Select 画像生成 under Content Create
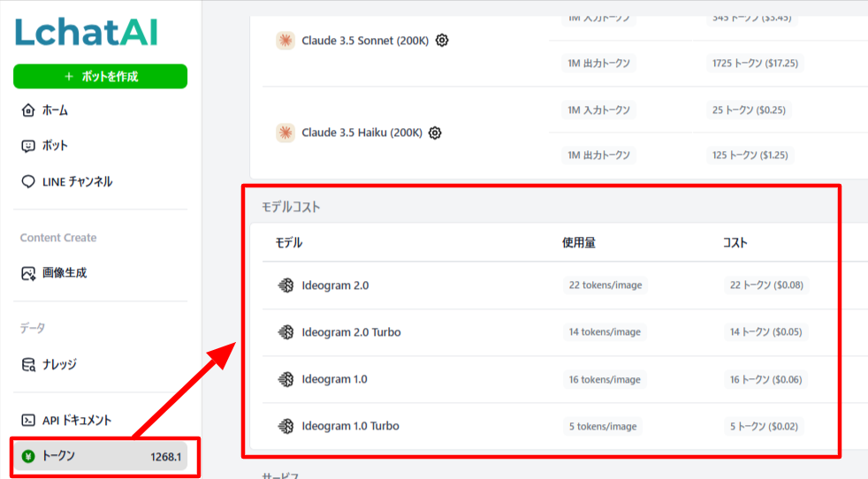The height and width of the screenshot is (479, 868). click(x=64, y=273)
